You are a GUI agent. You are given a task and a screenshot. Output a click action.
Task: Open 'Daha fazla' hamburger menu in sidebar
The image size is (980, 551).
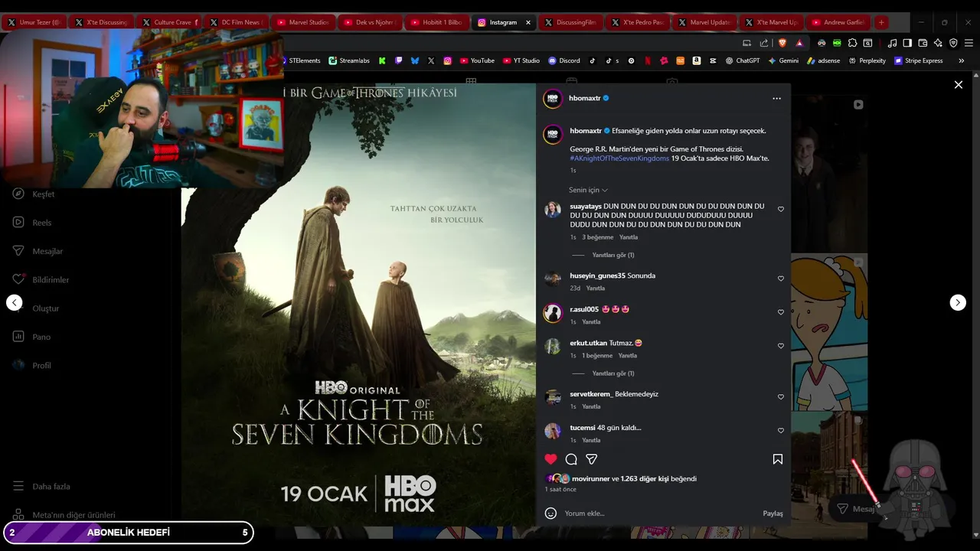41,487
